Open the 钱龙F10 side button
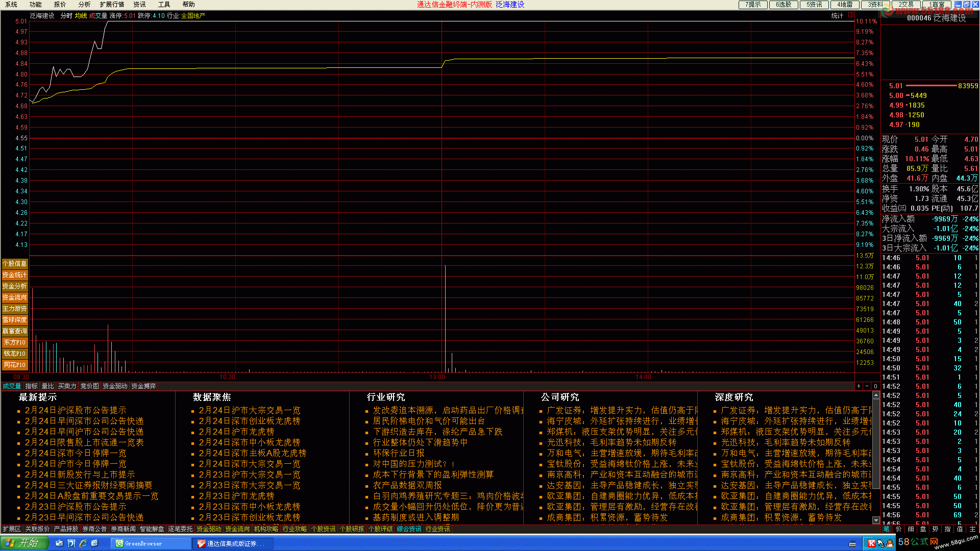This screenshot has width=980, height=551. [x=15, y=354]
